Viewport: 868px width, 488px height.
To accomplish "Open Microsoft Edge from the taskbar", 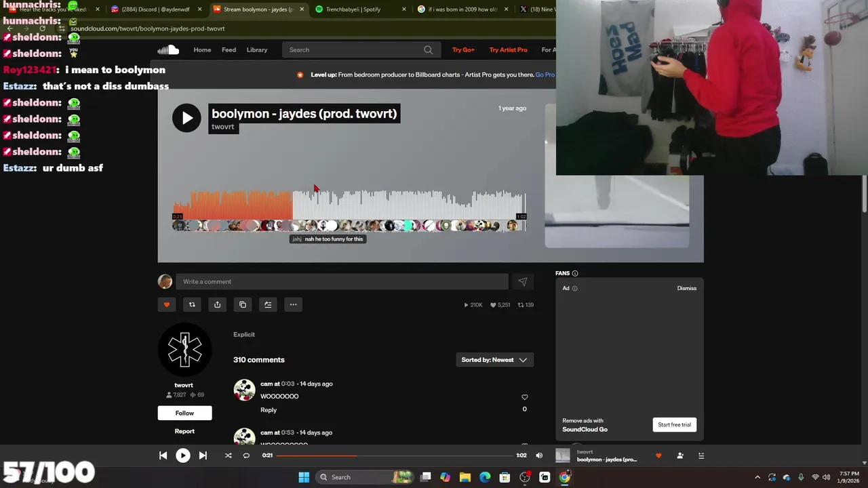I will tap(485, 477).
